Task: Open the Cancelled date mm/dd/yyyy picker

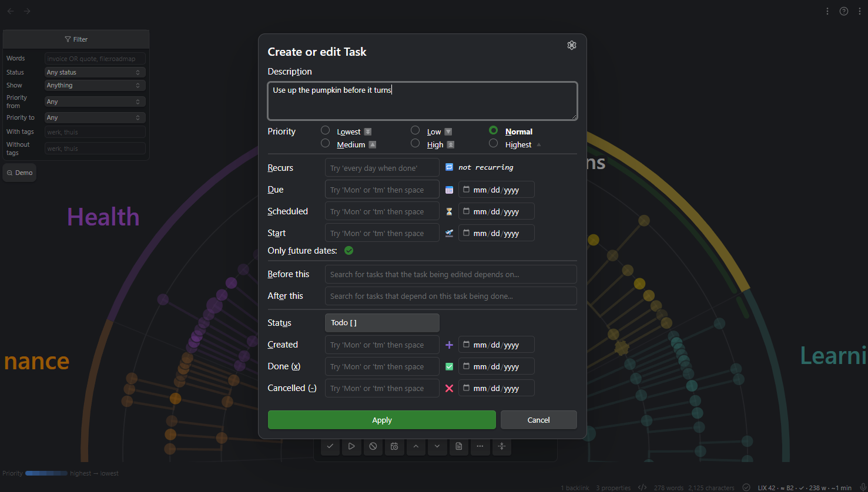Action: click(496, 388)
